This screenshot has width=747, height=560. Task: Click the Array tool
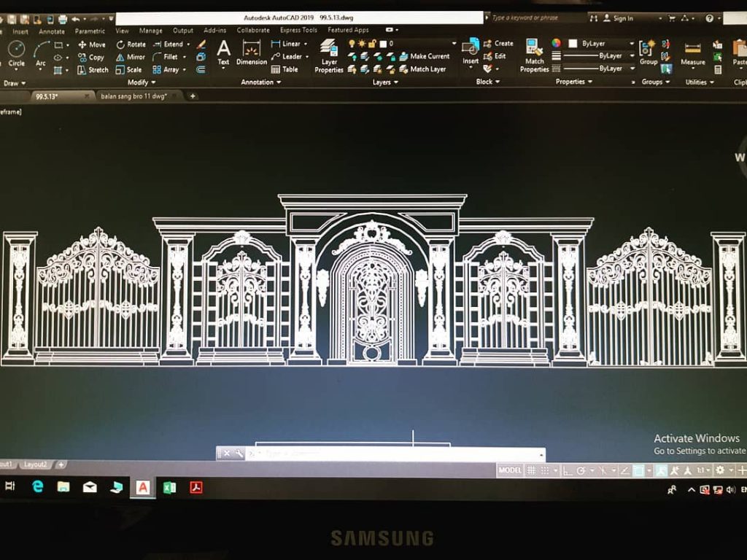click(166, 69)
